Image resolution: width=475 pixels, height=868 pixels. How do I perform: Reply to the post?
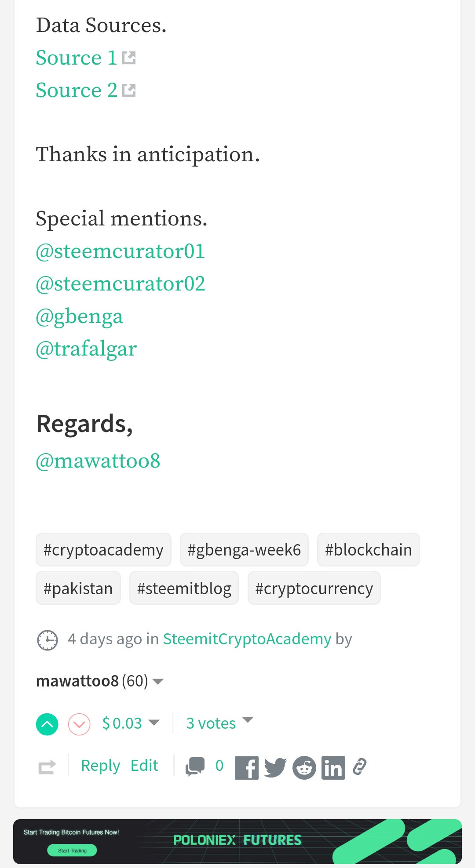click(x=100, y=766)
